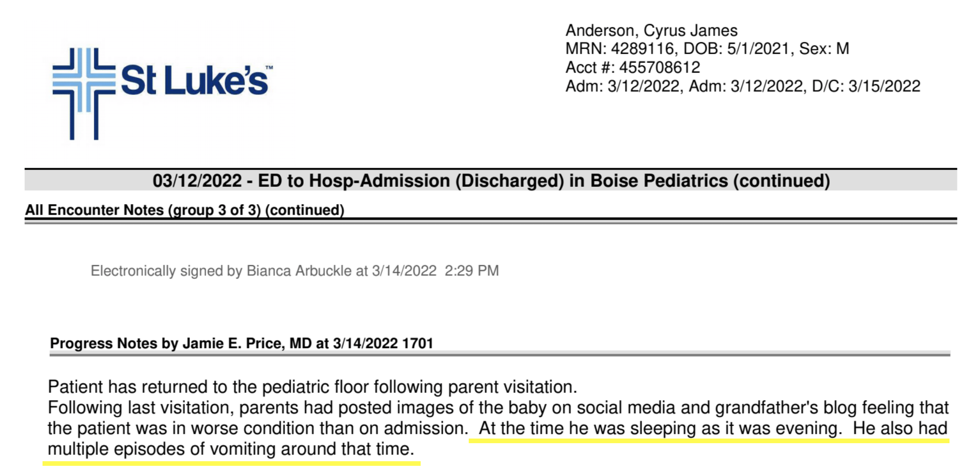Screen dimensions: 980x470
Task: Click the St Luke's cross logo icon
Action: point(84,93)
